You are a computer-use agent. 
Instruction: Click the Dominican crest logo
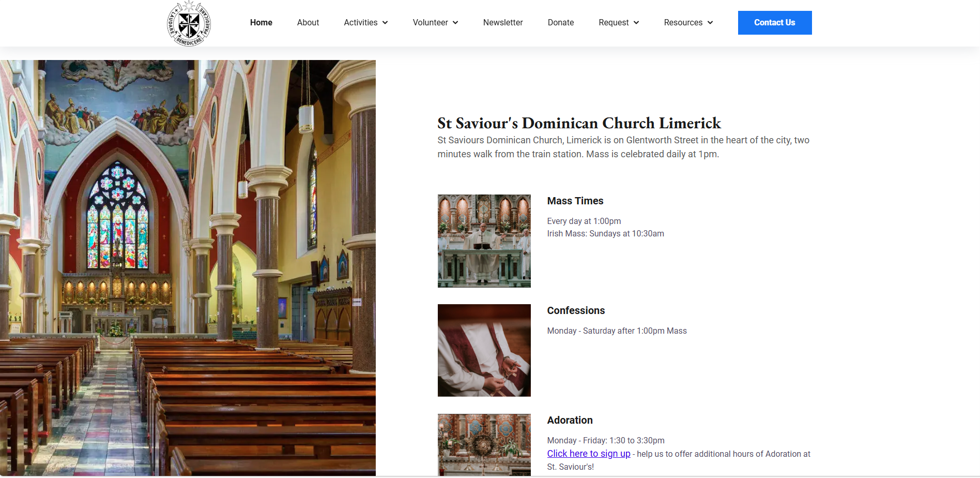189,23
